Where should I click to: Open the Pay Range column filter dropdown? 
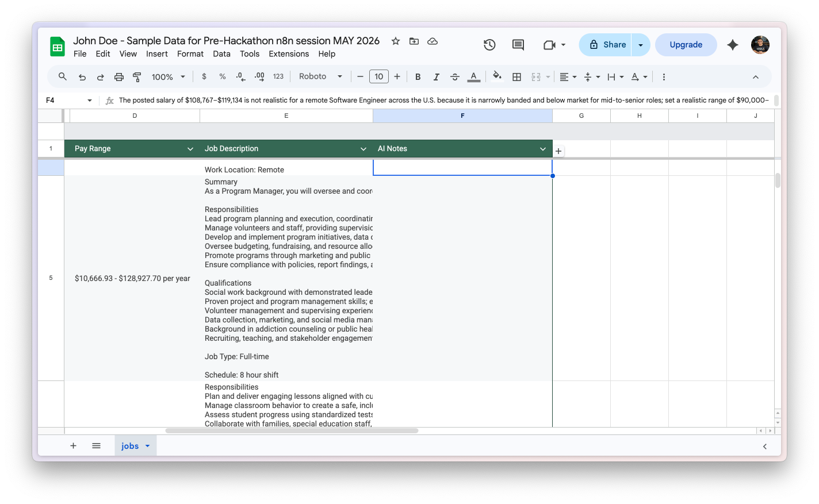pos(190,149)
